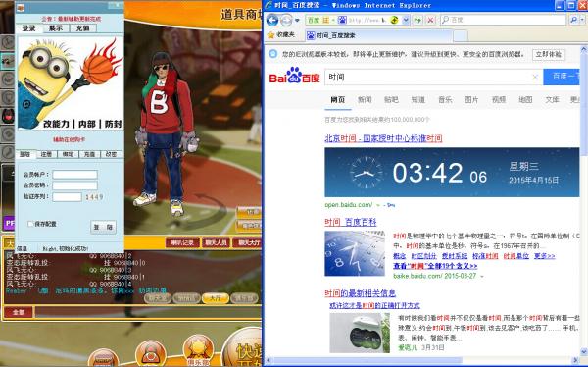Screen dimensions: 588x367
Task: Select the 改密 tab in helper window
Action: (x=111, y=154)
